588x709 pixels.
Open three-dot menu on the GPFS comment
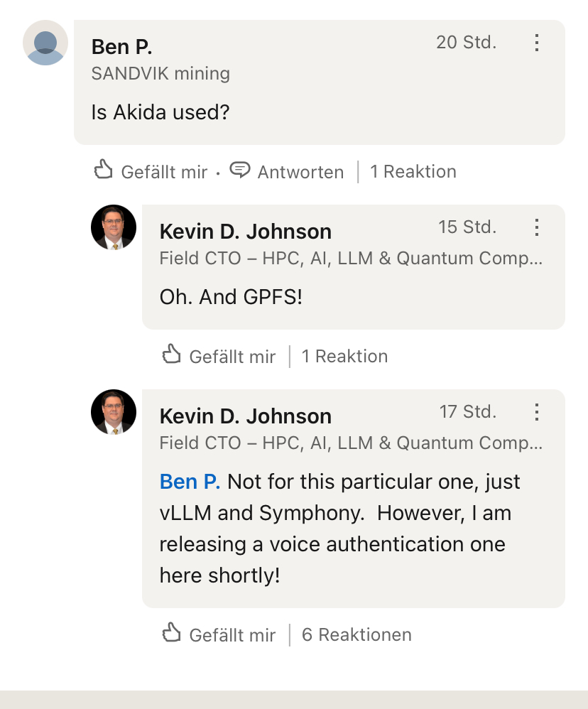click(x=537, y=227)
